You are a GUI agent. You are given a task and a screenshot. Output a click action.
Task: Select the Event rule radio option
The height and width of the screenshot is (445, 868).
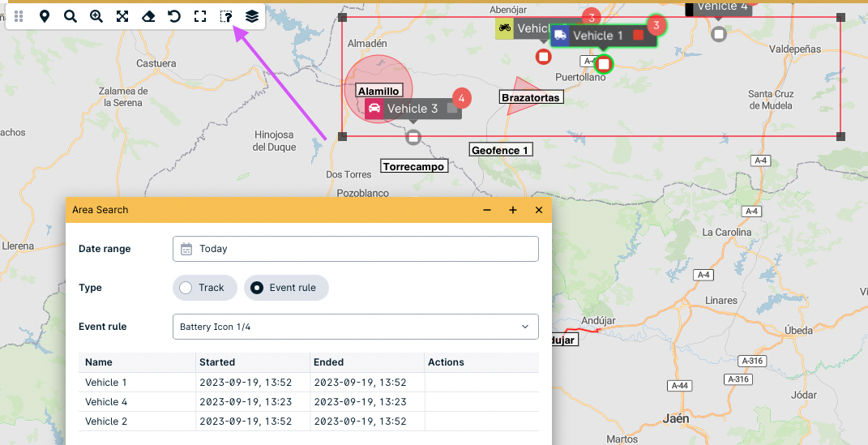pos(286,288)
